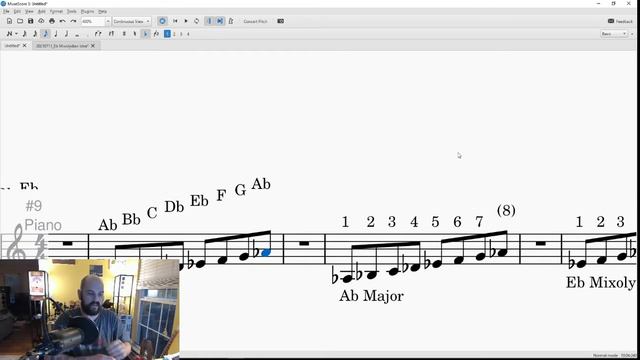
Task: Click the Feedback button
Action: (620, 21)
